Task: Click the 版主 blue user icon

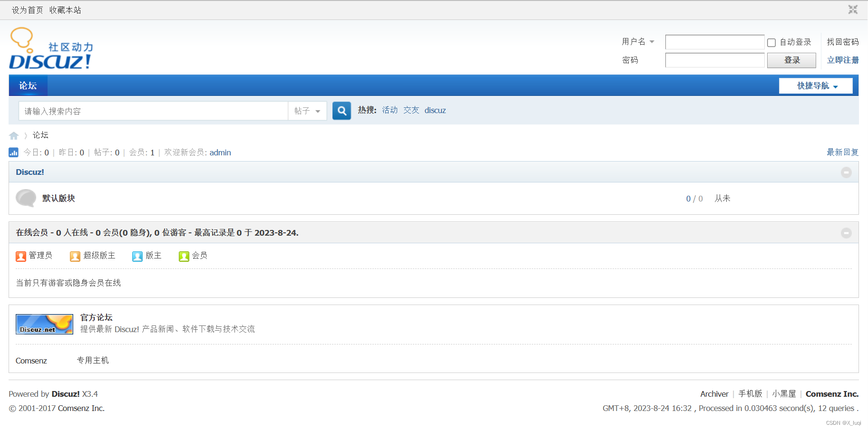Action: coord(137,257)
